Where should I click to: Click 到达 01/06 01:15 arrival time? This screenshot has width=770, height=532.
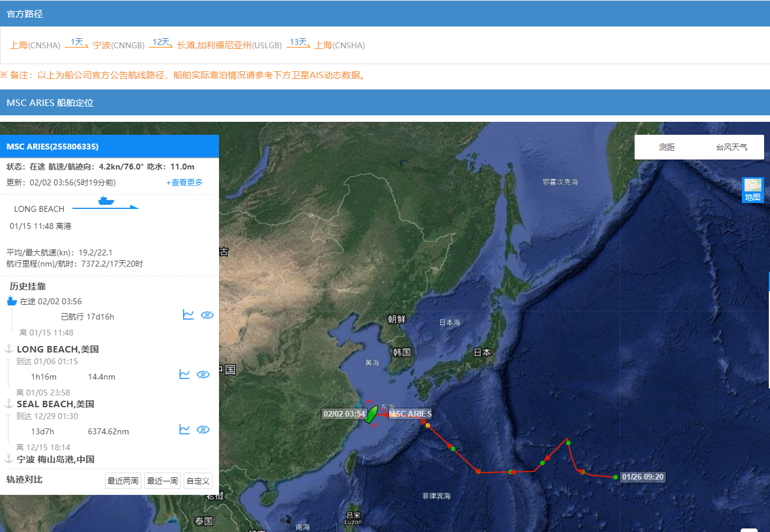[x=47, y=361]
